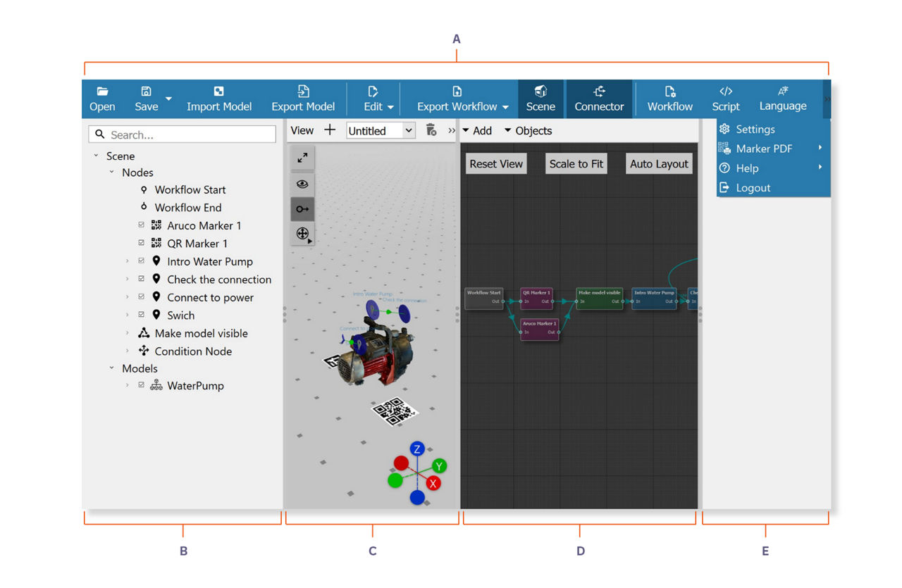Open the Help submenu
The image size is (902, 588).
tap(773, 168)
